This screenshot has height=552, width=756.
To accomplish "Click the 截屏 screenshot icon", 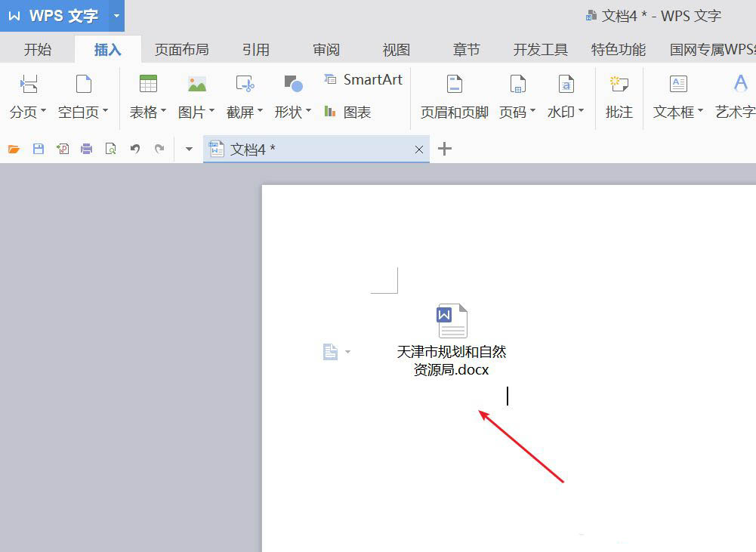I will pos(245,84).
